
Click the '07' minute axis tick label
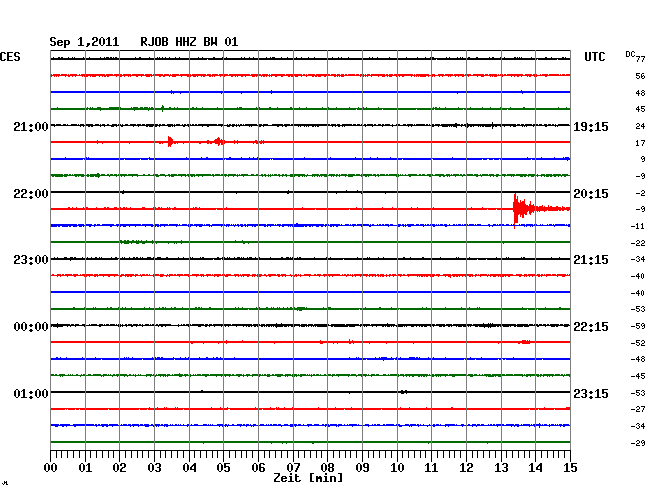293,468
